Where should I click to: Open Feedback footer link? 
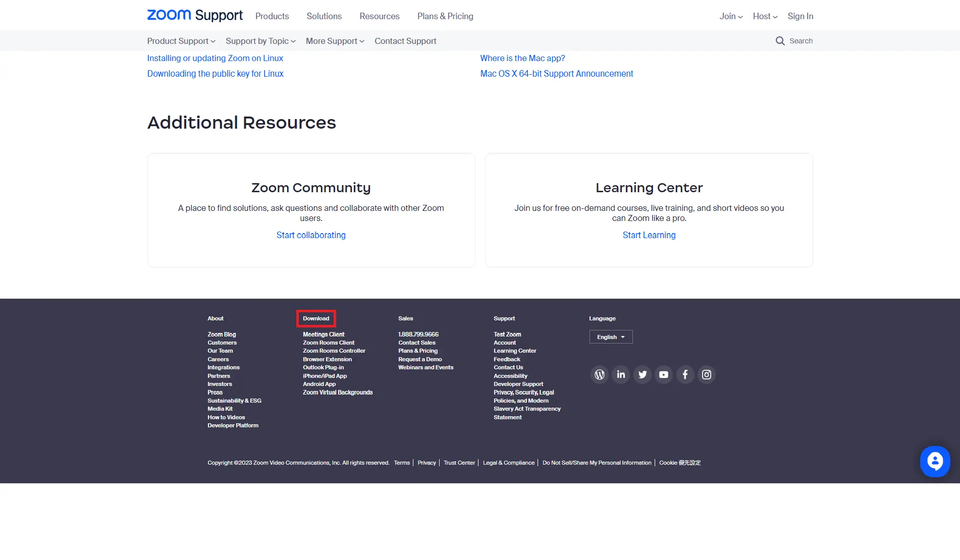pyautogui.click(x=507, y=359)
